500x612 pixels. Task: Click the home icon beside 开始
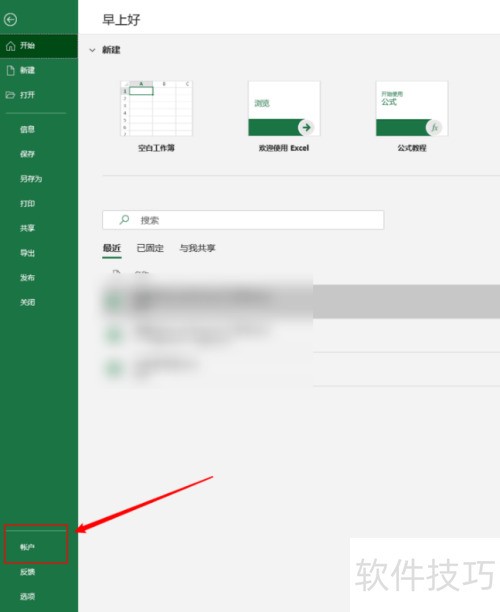pos(11,46)
